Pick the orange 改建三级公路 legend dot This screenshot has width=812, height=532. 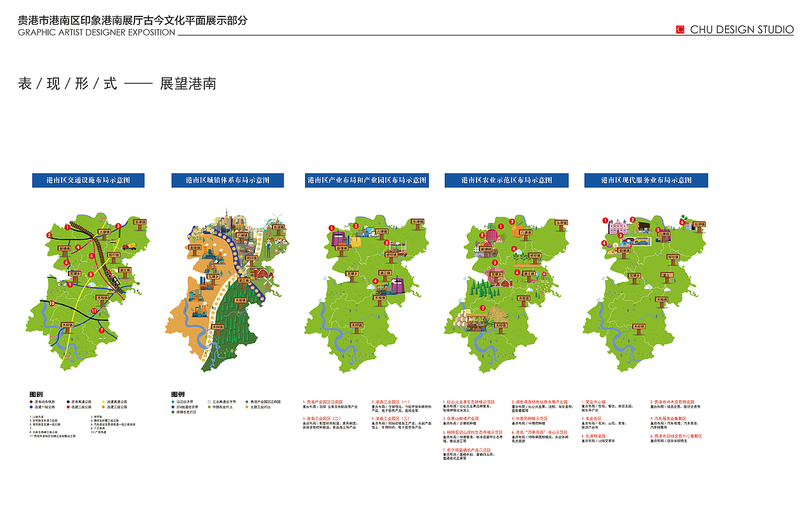point(103,407)
